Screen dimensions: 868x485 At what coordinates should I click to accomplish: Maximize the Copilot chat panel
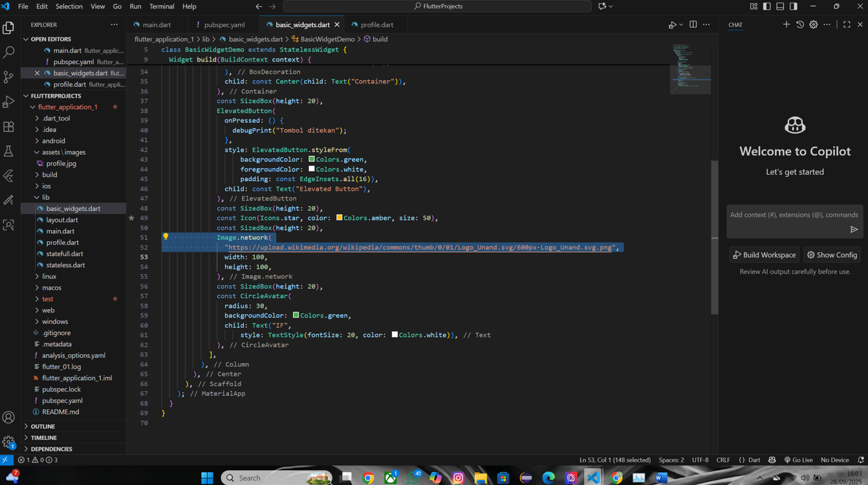(x=846, y=24)
